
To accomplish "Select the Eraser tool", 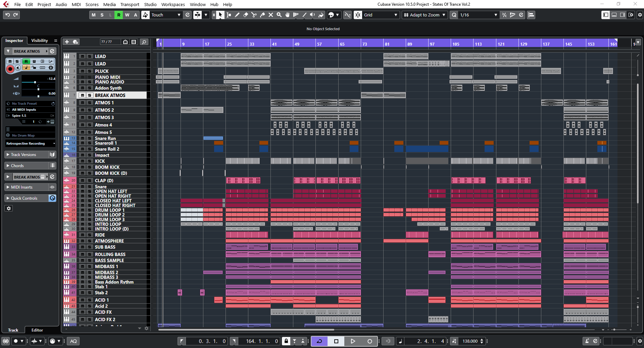I will [x=246, y=15].
